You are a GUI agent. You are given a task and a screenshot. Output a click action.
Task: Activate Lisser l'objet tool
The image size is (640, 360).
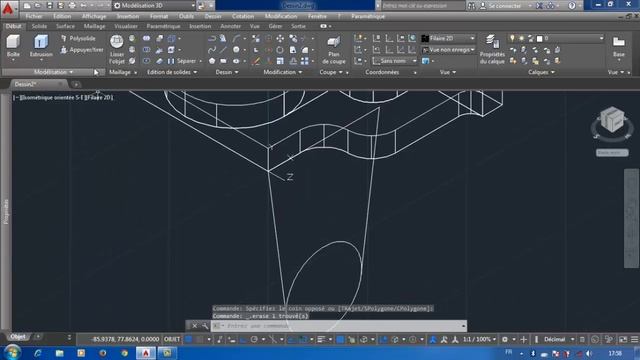pos(117,49)
